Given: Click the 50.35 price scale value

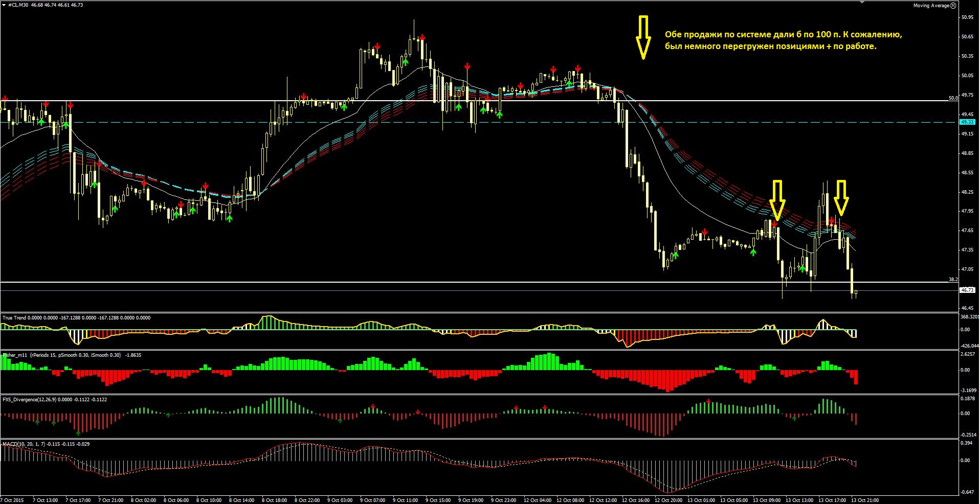Looking at the screenshot, I should [x=967, y=56].
